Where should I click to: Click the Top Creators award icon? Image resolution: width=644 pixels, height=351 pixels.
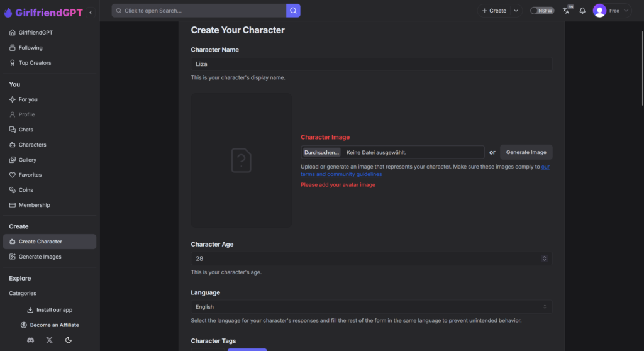click(13, 63)
